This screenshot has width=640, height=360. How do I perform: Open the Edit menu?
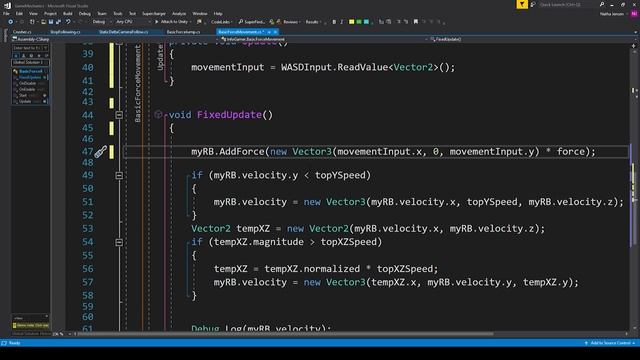(19, 14)
